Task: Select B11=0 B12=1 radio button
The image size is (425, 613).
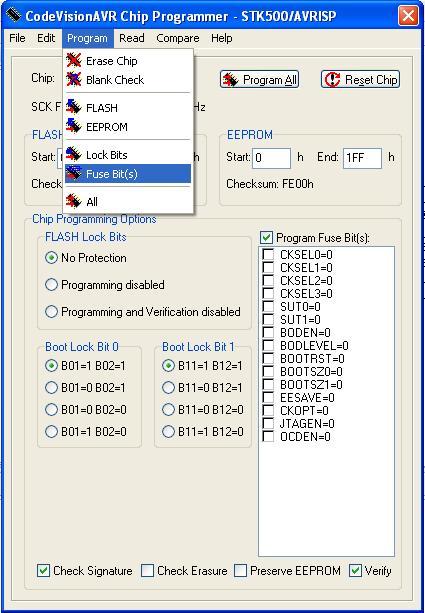Action: click(168, 387)
